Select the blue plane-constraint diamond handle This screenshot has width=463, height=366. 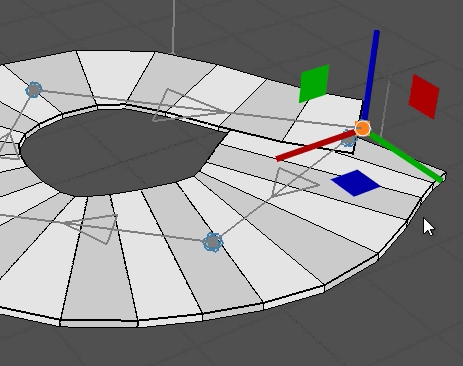356,183
